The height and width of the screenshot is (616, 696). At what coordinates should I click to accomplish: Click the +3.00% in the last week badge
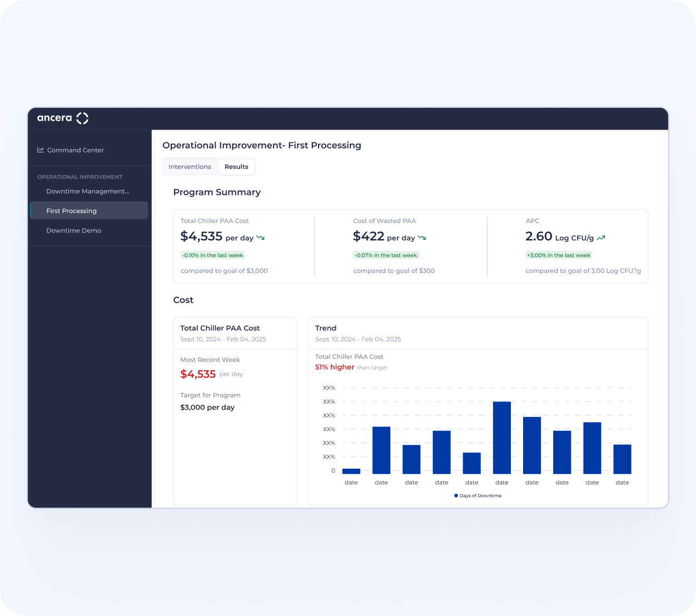(559, 255)
